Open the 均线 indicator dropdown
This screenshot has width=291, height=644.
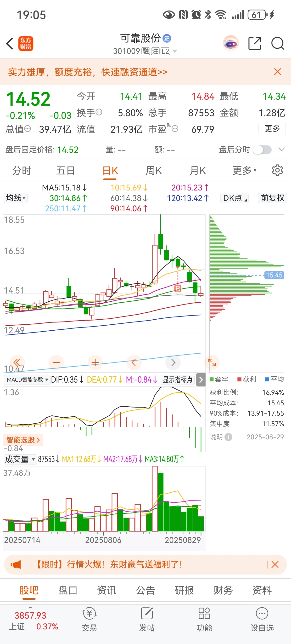pos(16,198)
